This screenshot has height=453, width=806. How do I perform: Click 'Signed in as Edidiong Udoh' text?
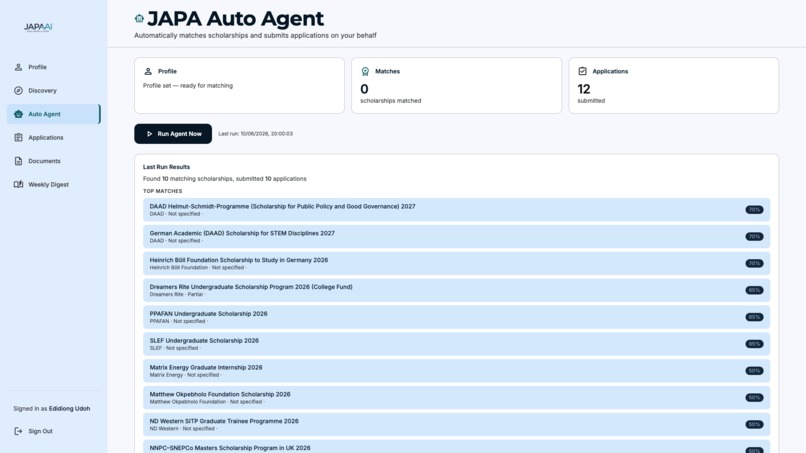click(x=51, y=408)
